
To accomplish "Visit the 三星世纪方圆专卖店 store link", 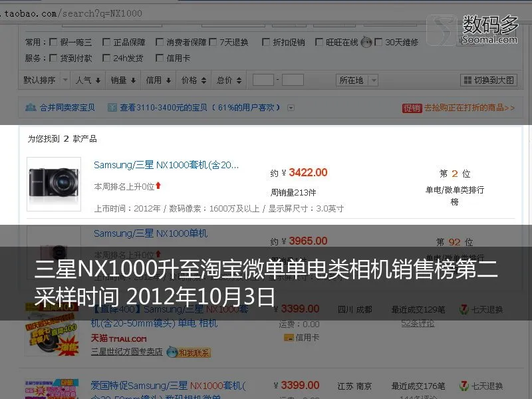I will [126, 352].
